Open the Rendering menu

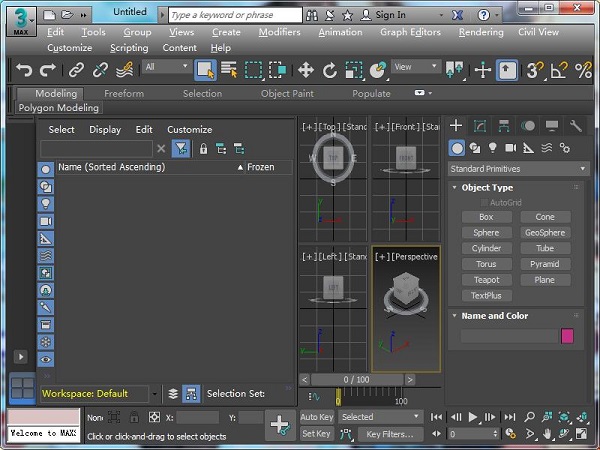point(481,32)
